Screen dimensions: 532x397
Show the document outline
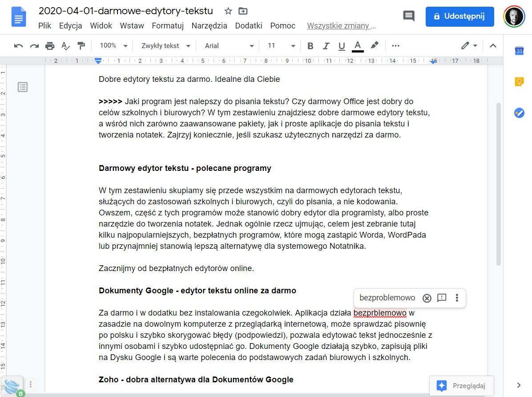pyautogui.click(x=23, y=87)
